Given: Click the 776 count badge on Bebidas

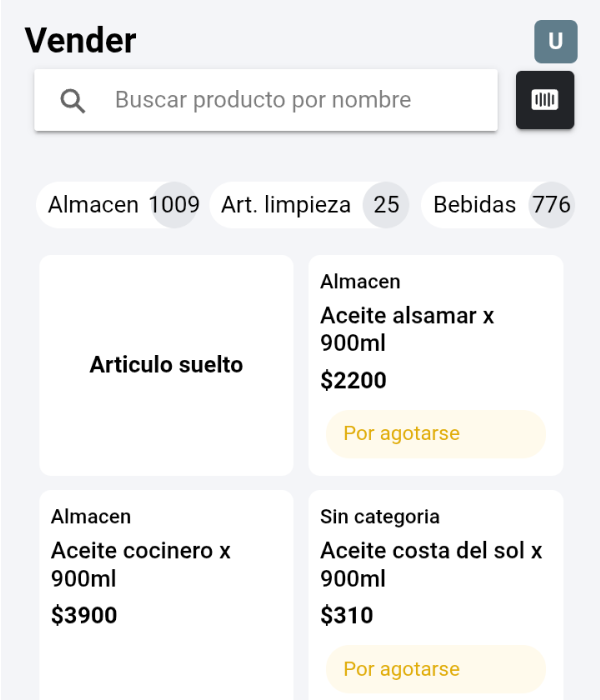Looking at the screenshot, I should point(551,205).
